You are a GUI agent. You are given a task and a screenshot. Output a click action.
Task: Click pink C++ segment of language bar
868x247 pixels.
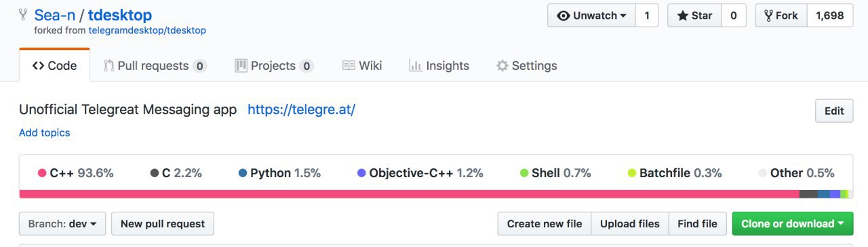[410, 194]
